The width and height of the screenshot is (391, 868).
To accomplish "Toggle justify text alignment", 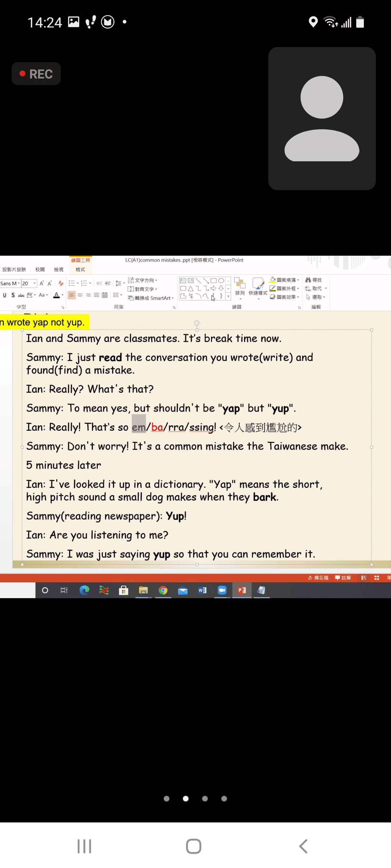I will click(96, 295).
